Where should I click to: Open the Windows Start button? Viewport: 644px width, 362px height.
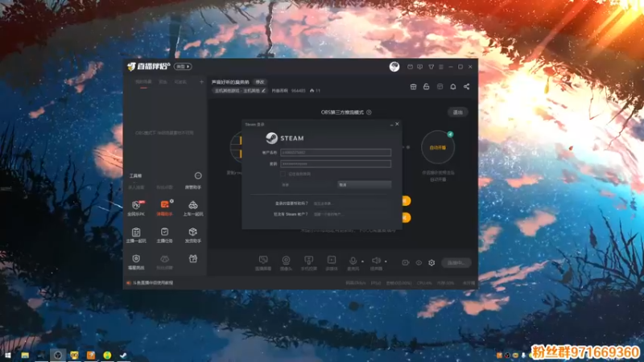[8, 356]
